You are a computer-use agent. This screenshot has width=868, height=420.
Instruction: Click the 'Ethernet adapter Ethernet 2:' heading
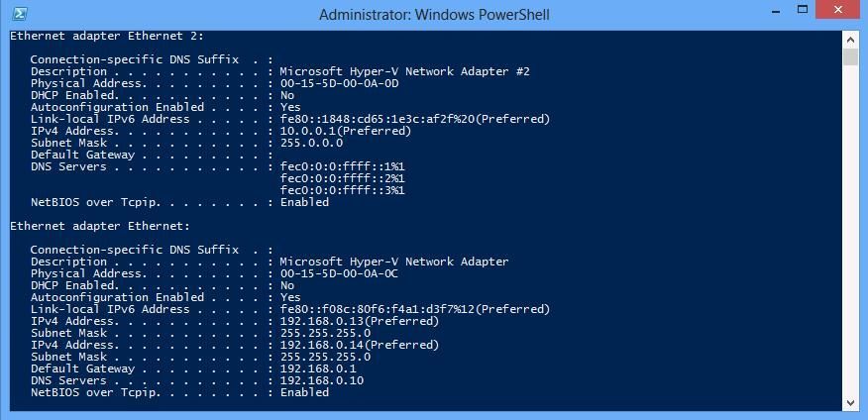[106, 36]
